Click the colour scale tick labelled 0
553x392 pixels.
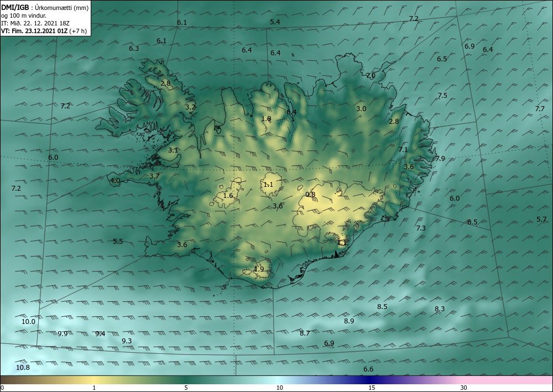click(2, 388)
